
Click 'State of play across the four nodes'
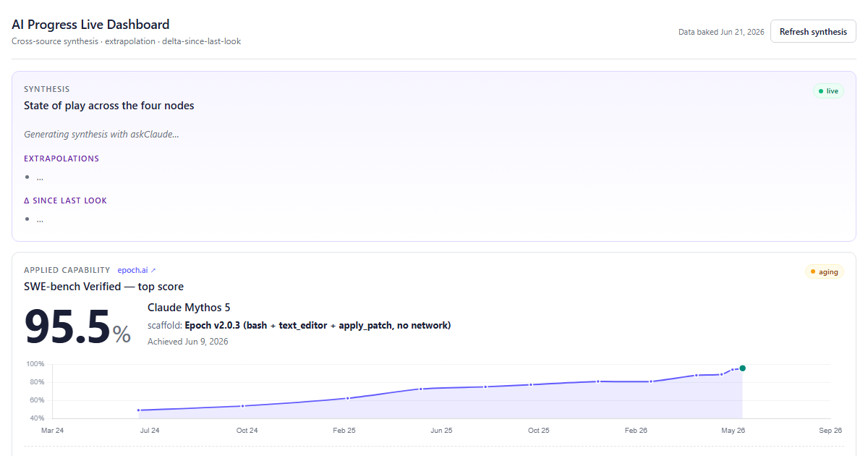pyautogui.click(x=109, y=106)
